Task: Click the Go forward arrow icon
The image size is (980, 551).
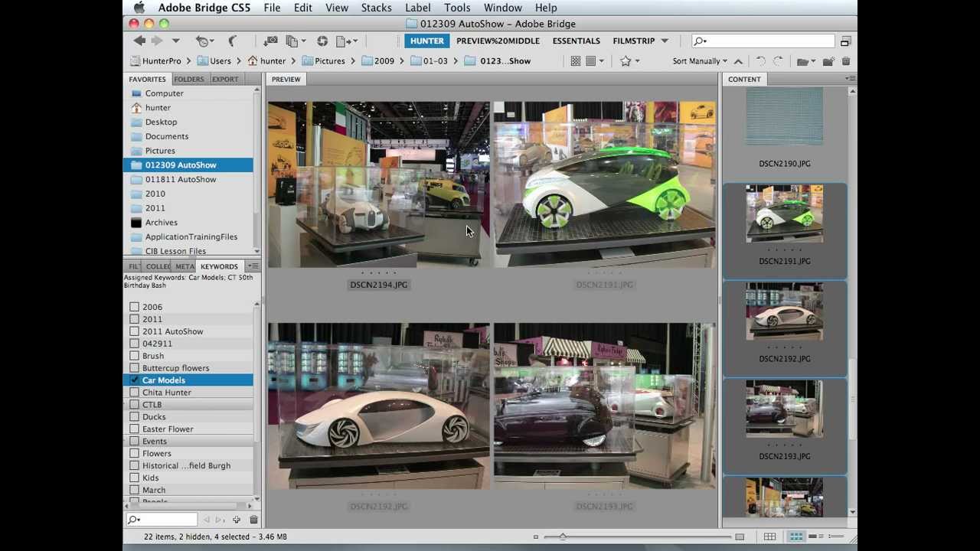Action: (x=157, y=41)
